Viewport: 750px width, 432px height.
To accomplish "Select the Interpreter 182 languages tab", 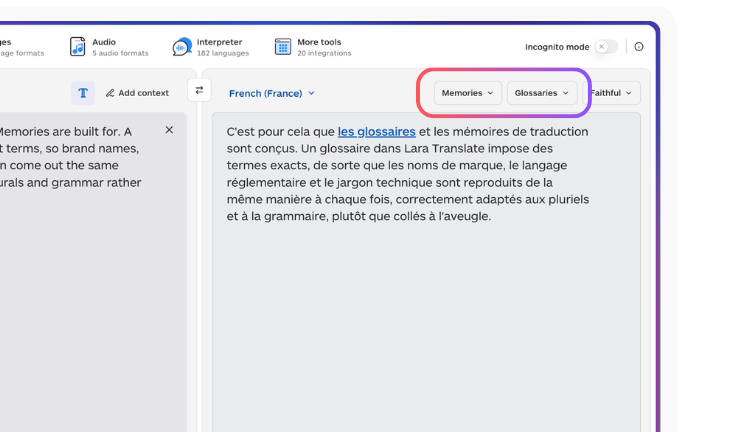I will click(x=211, y=47).
